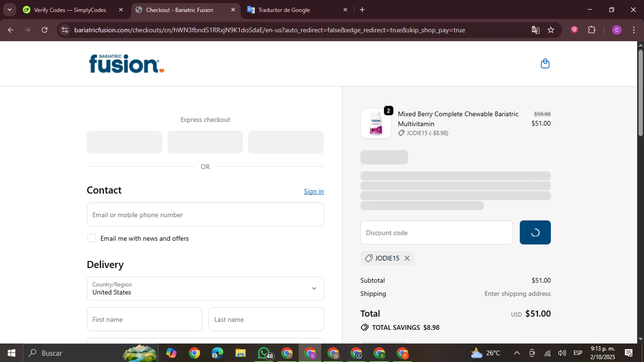View site information icon in address bar

pos(65,30)
